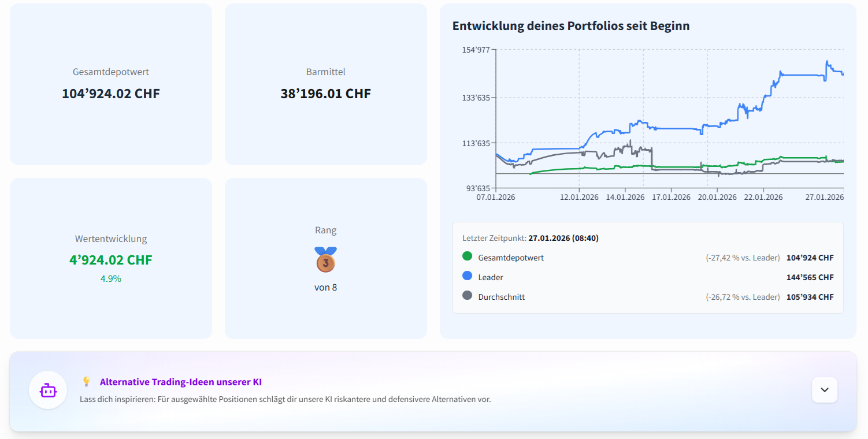
Task: Click the gray Durchschnitt legend dot
Action: click(x=468, y=296)
